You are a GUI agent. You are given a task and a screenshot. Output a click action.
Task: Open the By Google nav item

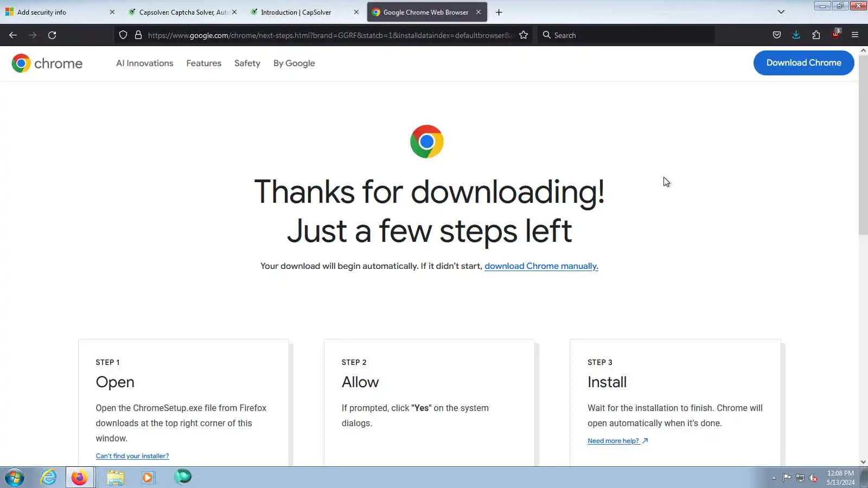[x=294, y=63]
